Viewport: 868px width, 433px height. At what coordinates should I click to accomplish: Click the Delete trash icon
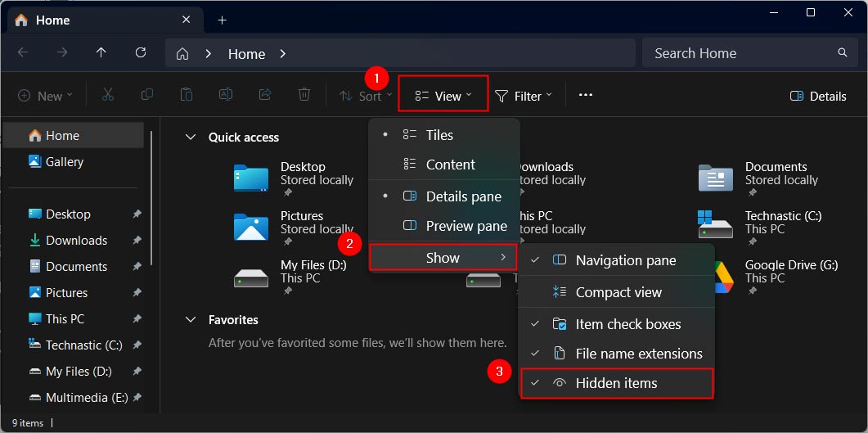(x=304, y=95)
